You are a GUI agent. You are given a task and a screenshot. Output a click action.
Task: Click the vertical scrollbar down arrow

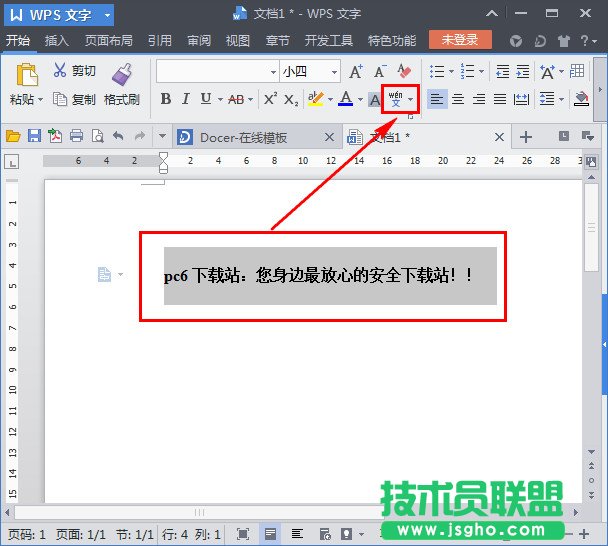[591, 452]
